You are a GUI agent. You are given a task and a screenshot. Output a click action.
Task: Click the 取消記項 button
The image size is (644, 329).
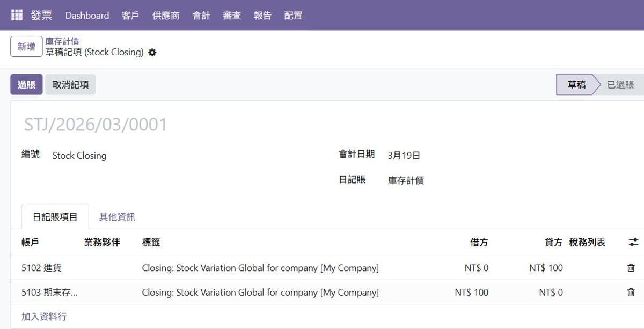click(70, 84)
